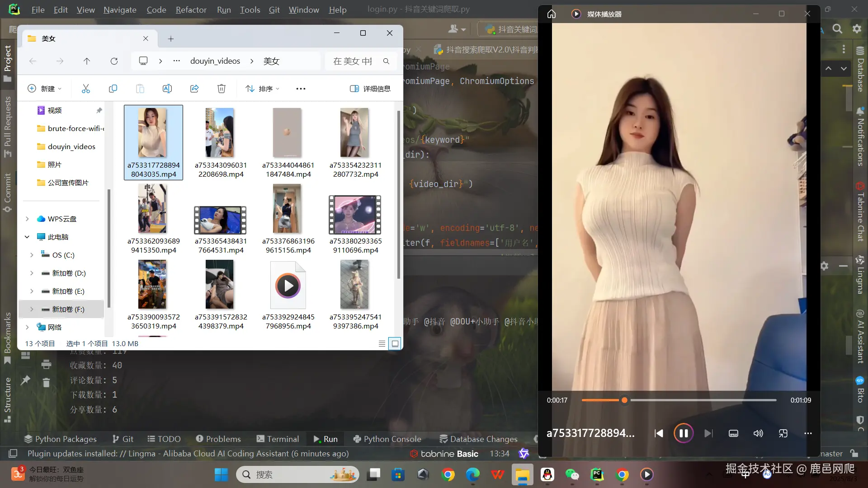The width and height of the screenshot is (868, 488).
Task: Skip to previous track in media player
Action: [659, 433]
